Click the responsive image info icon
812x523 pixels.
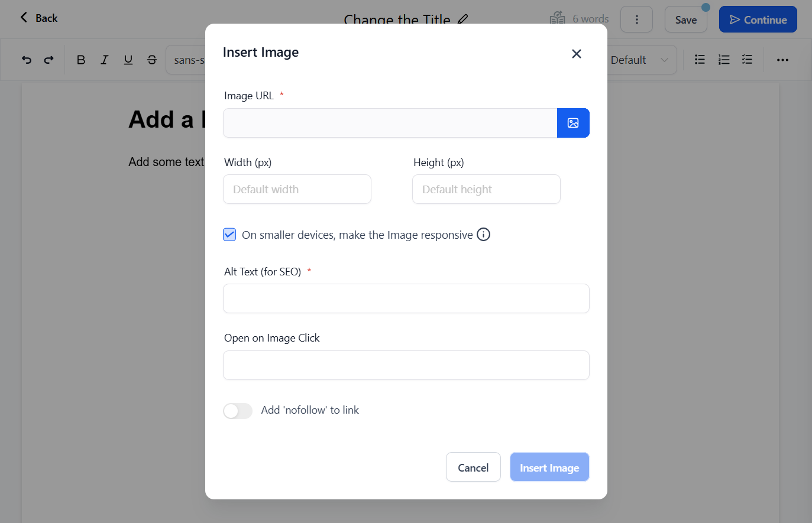[483, 235]
